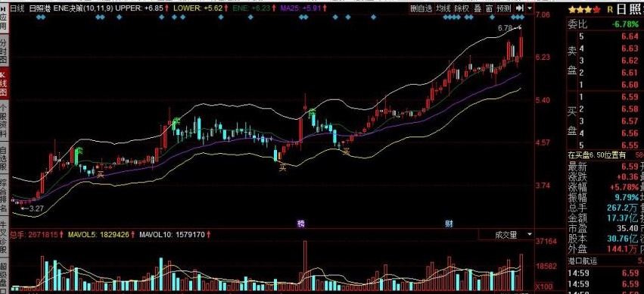The image size is (644, 294).
Task: Click the 预测 forecast button
Action: coord(503,8)
